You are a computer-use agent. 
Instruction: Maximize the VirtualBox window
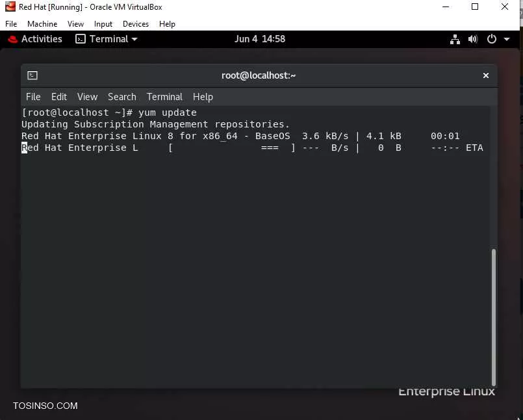coord(475,7)
